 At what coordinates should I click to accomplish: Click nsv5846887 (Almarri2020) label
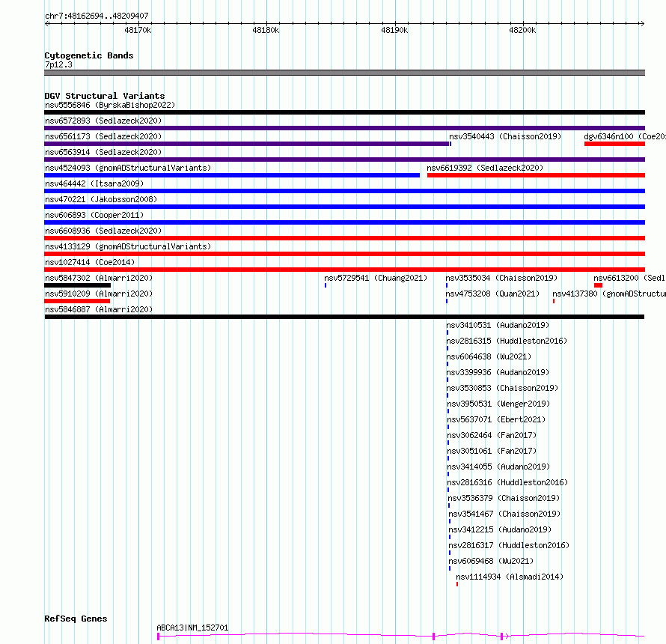click(99, 309)
